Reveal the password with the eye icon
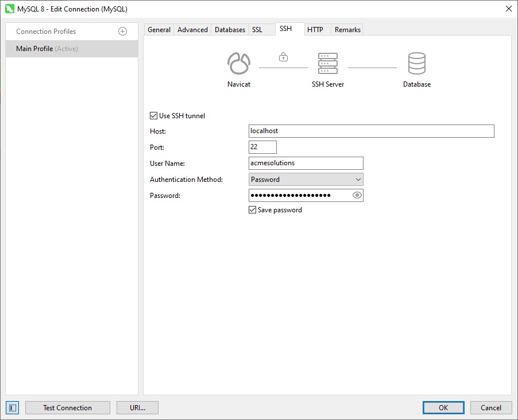 [357, 195]
